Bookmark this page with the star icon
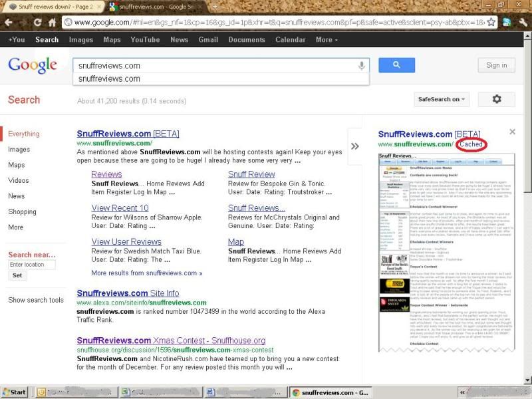The width and height of the screenshot is (532, 399). 491,23
